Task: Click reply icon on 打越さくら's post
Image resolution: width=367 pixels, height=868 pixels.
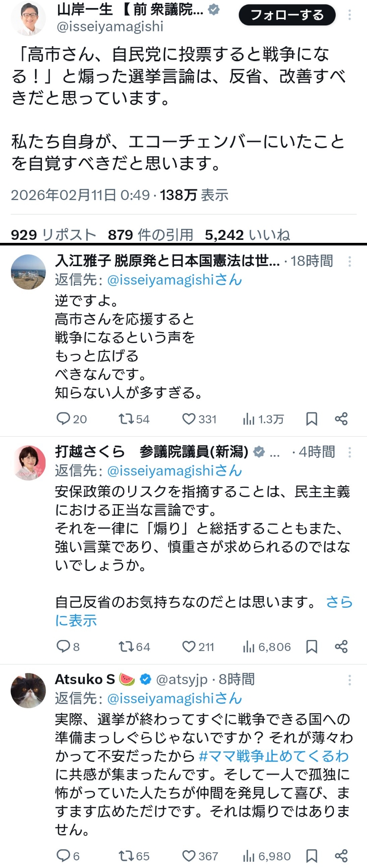Action: point(63,646)
